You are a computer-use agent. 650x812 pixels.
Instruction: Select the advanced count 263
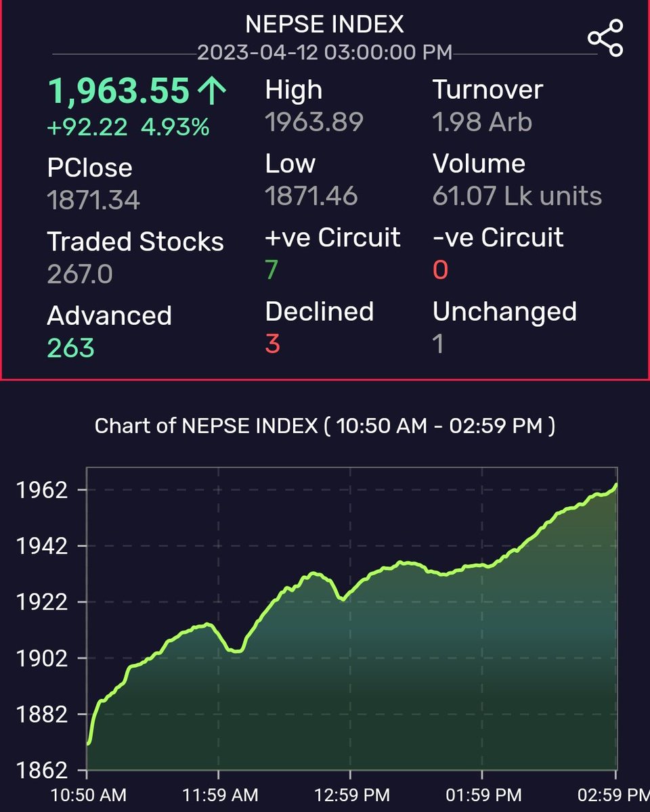click(70, 348)
